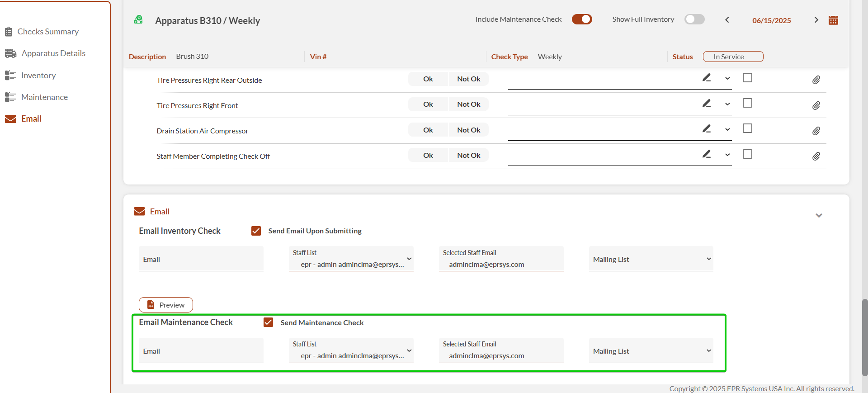The width and height of the screenshot is (868, 393).
Task: Enable Show Full Inventory toggle
Action: [x=694, y=19]
